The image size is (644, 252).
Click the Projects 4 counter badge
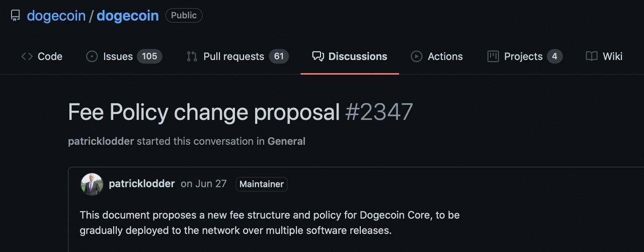coord(554,56)
